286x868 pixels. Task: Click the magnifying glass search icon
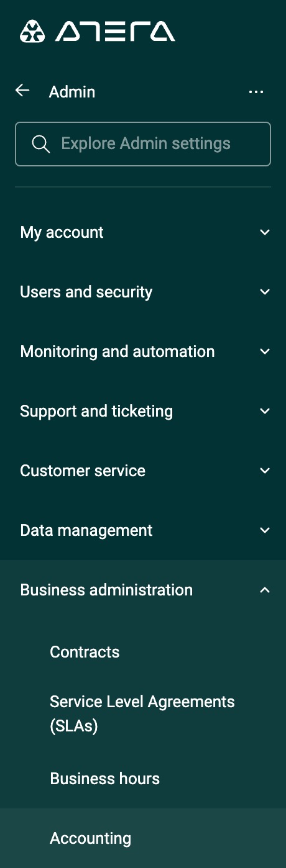[x=40, y=144]
